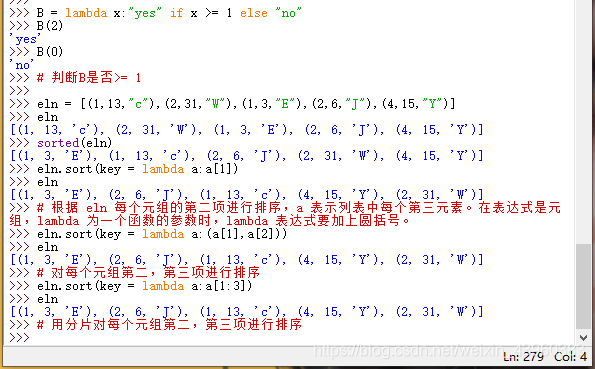
Task: Click the 'Ln: 279' status bar entry
Action: [523, 357]
